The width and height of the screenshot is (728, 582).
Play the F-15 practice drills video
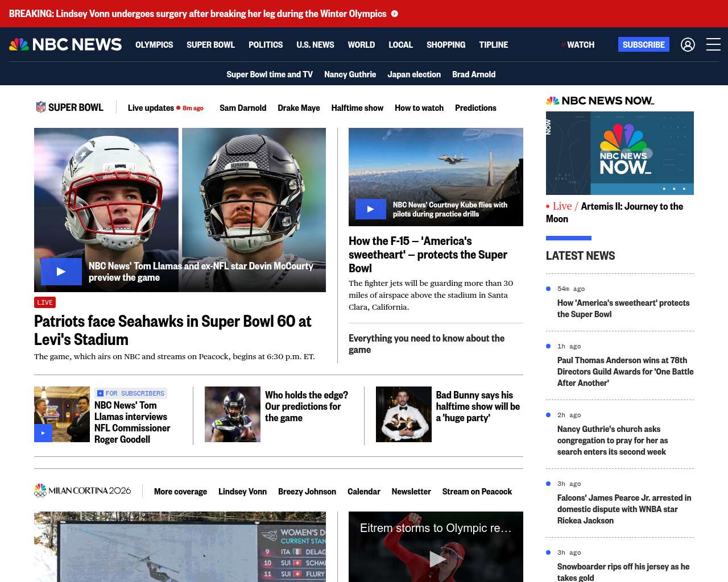pyautogui.click(x=370, y=209)
